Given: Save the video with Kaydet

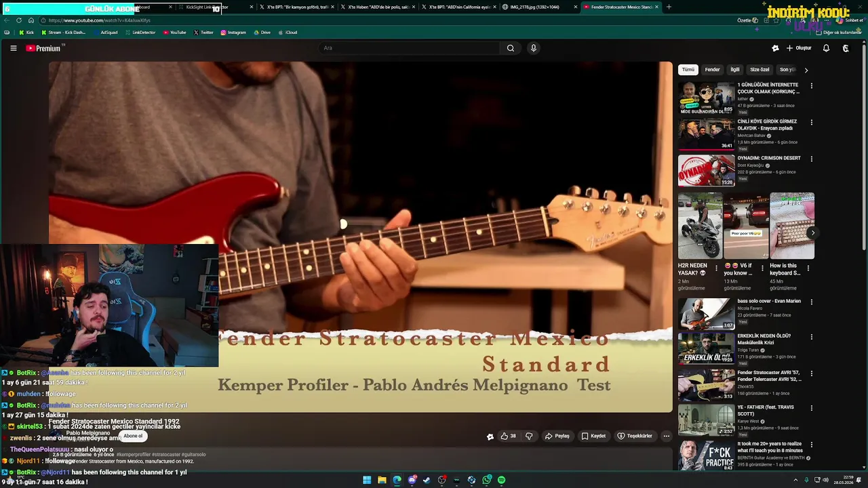Looking at the screenshot, I should (593, 436).
